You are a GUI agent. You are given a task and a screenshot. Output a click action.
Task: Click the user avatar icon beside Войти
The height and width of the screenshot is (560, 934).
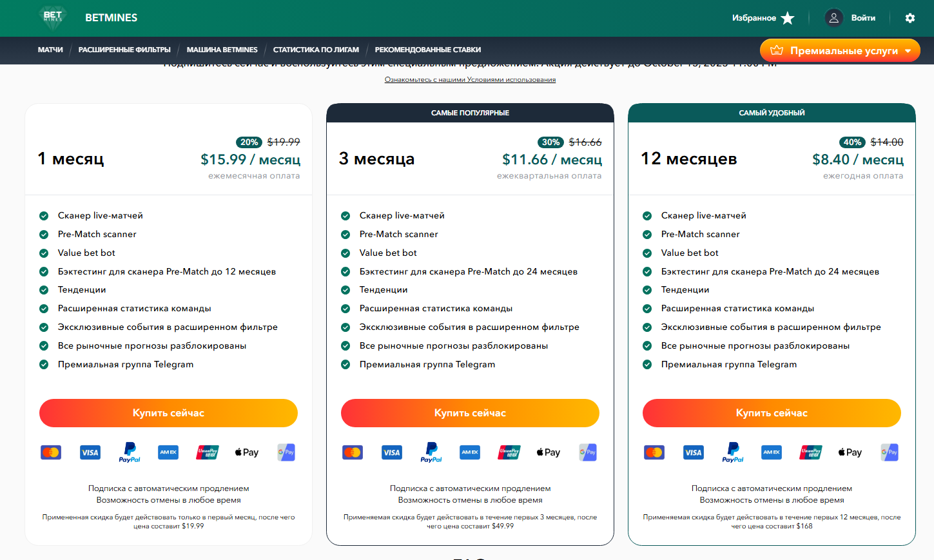point(833,18)
